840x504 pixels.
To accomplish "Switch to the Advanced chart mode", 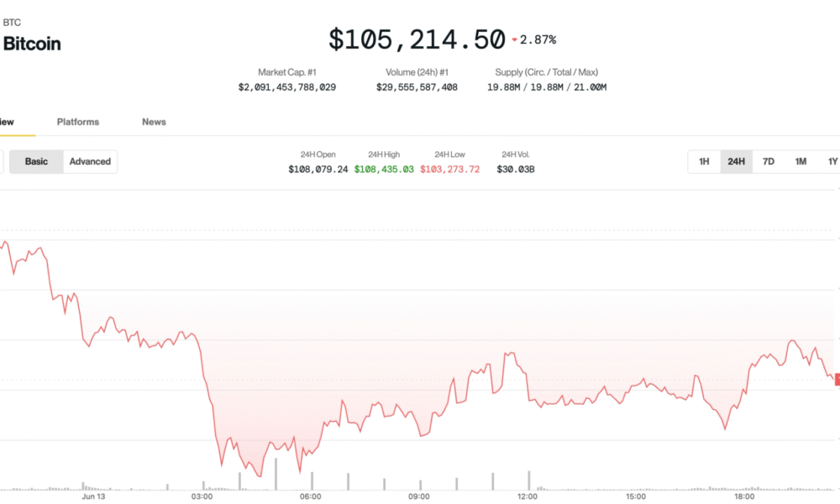I will pos(90,162).
